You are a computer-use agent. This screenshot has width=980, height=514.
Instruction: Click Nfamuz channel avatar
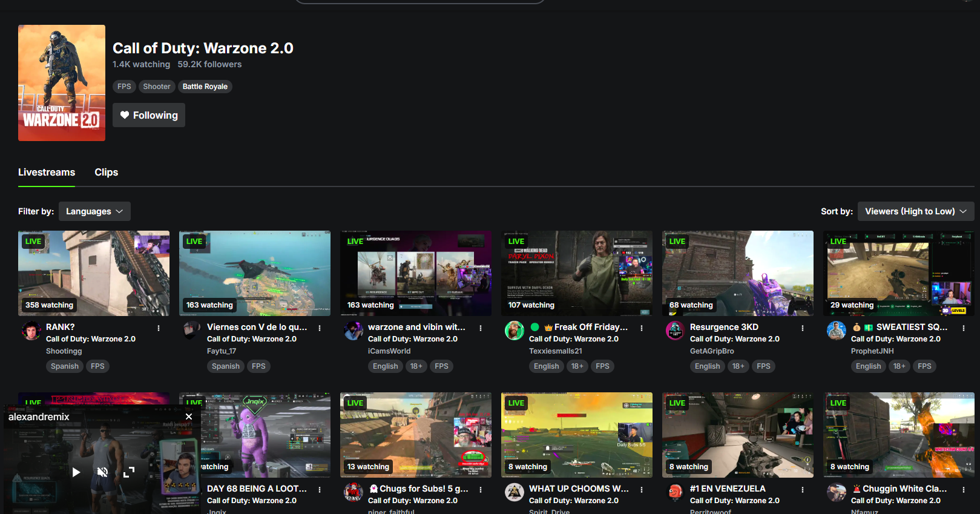click(836, 492)
